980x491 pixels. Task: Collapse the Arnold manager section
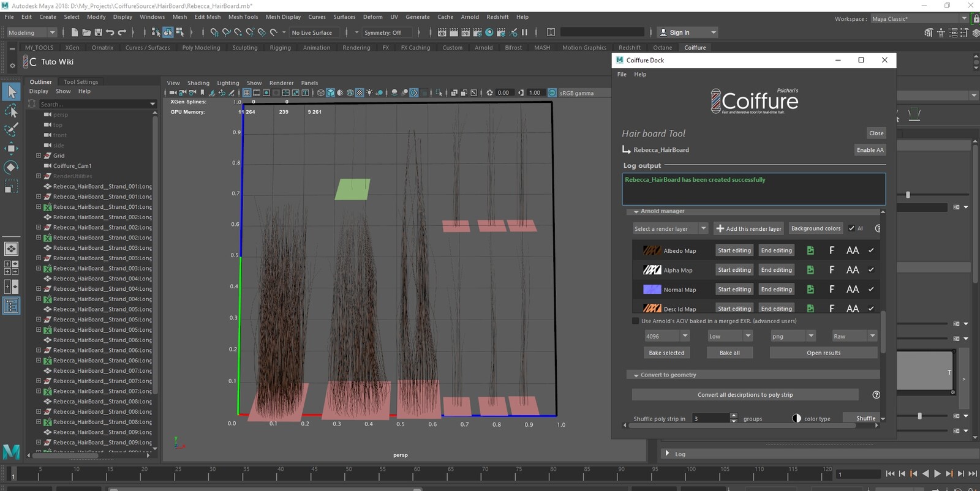pyautogui.click(x=636, y=212)
